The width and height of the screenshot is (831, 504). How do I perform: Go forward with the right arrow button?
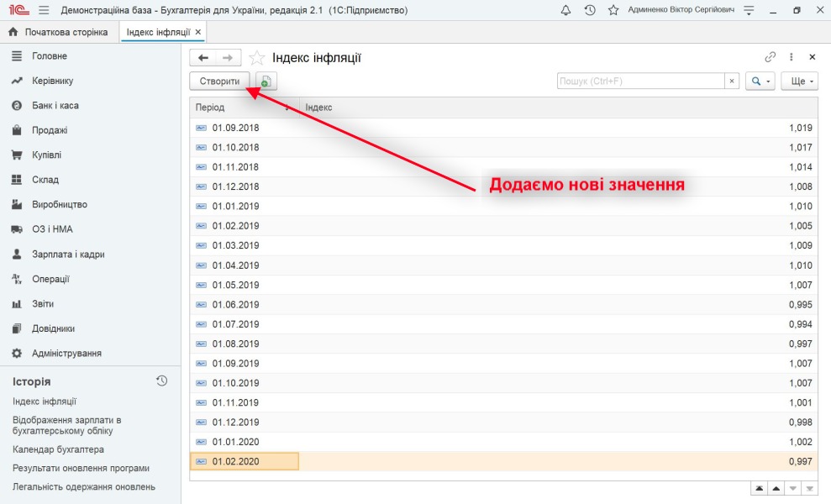coord(228,58)
